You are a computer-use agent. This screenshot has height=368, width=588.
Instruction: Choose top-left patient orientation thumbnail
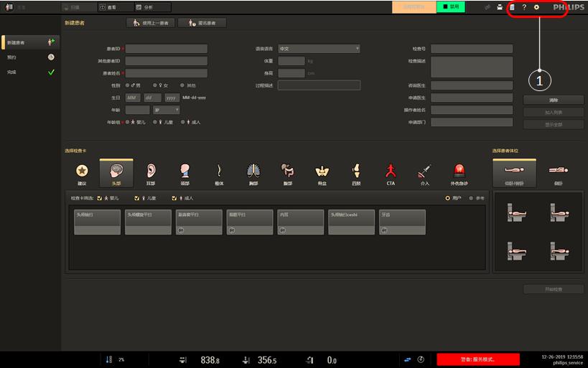[x=517, y=212]
